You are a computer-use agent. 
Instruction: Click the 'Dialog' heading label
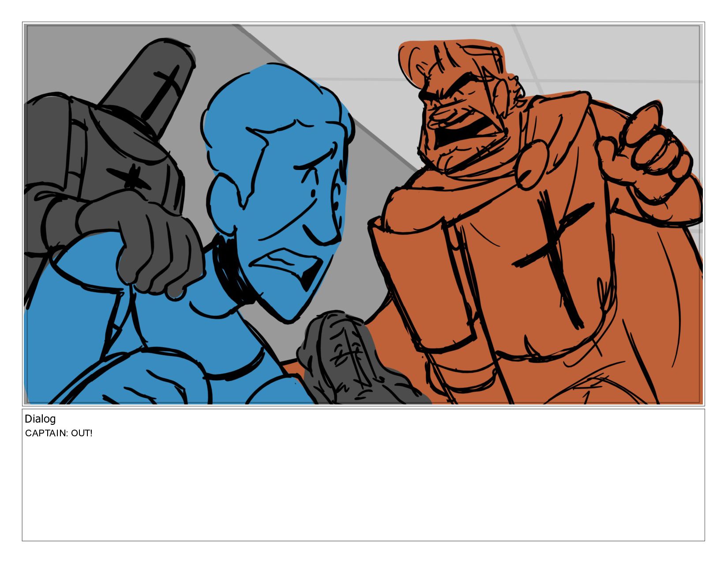[x=40, y=419]
